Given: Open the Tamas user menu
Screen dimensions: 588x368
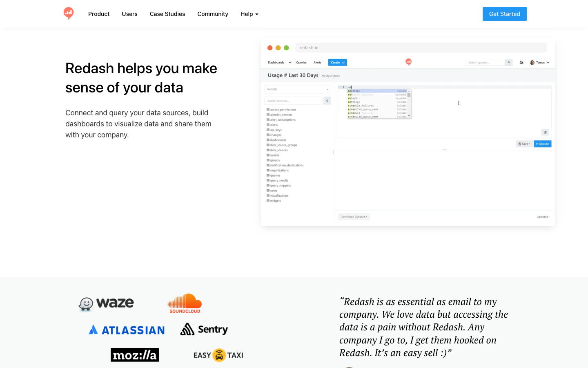Looking at the screenshot, I should coord(540,63).
